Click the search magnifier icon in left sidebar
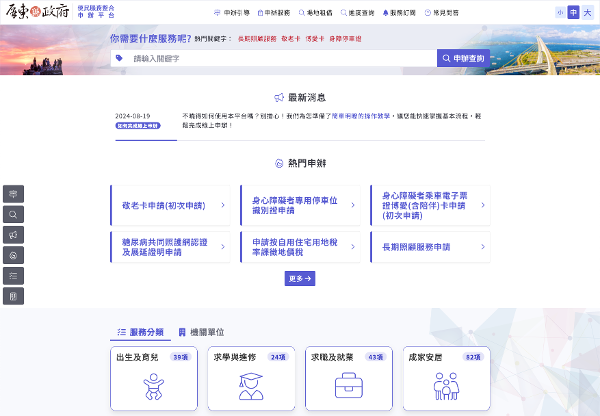This screenshot has height=416, width=600. (14, 214)
